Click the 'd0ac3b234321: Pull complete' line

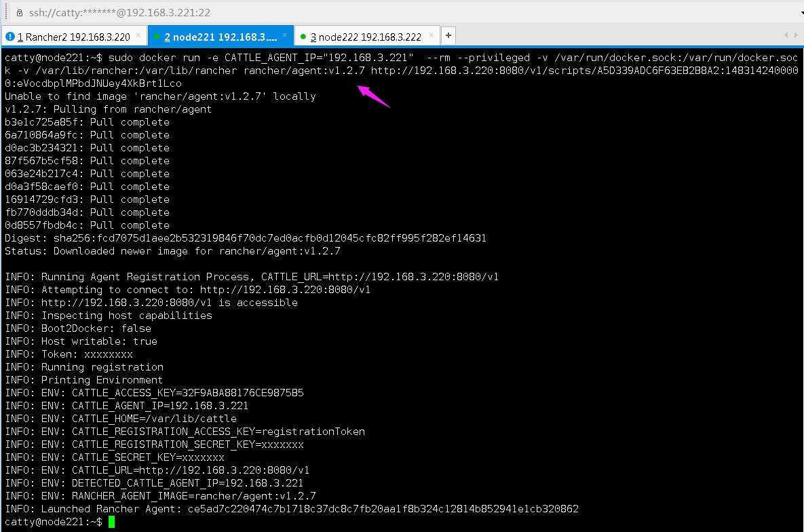click(87, 148)
